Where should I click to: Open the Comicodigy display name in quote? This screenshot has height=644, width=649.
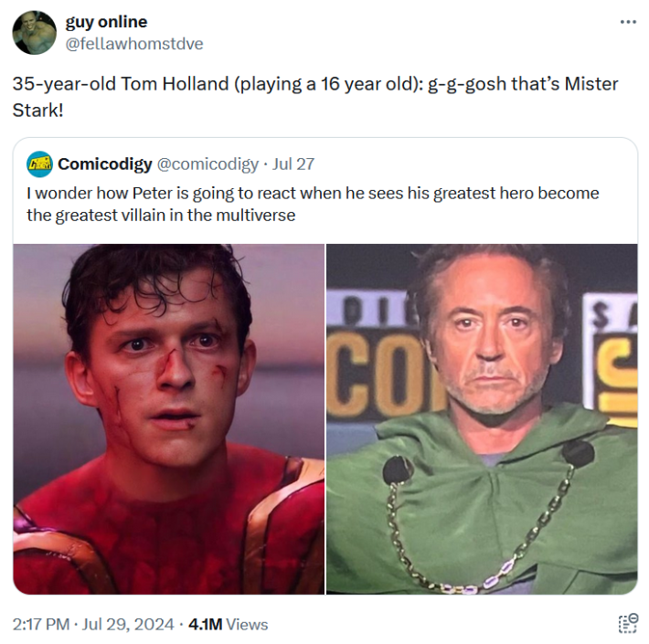tap(105, 164)
